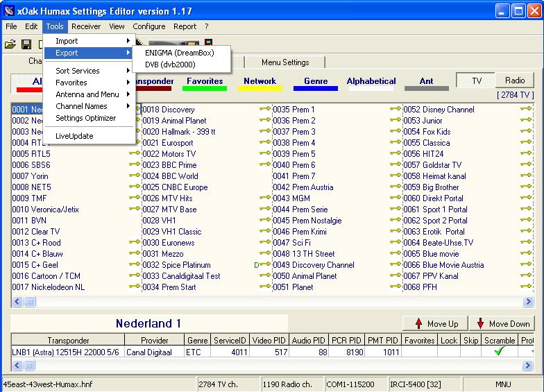Screen dimensions: 544x392
Task: Click the red receiver icon in toolbar
Action: (x=208, y=43)
